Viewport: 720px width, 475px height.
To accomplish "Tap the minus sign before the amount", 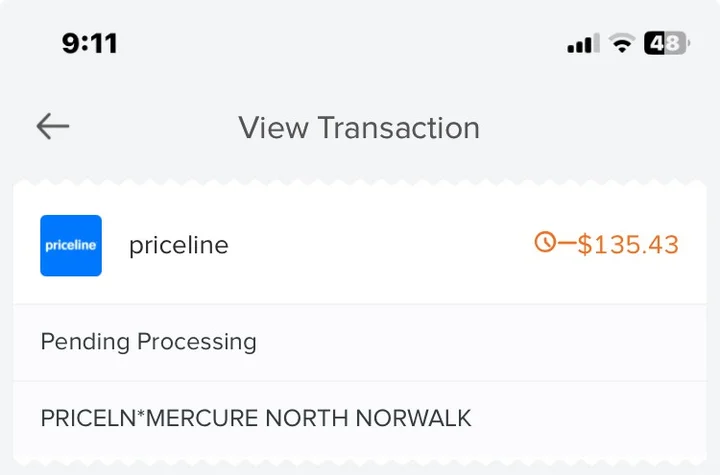I will pos(567,243).
